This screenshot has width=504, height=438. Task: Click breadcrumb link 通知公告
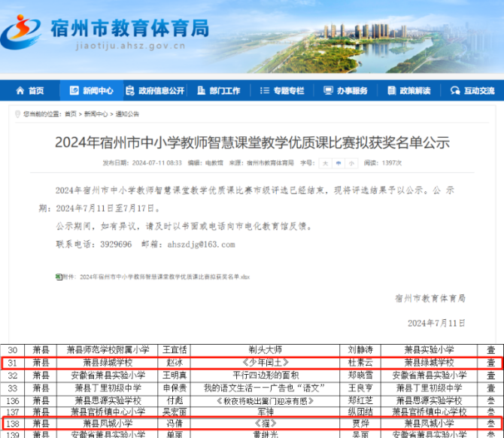tap(127, 114)
